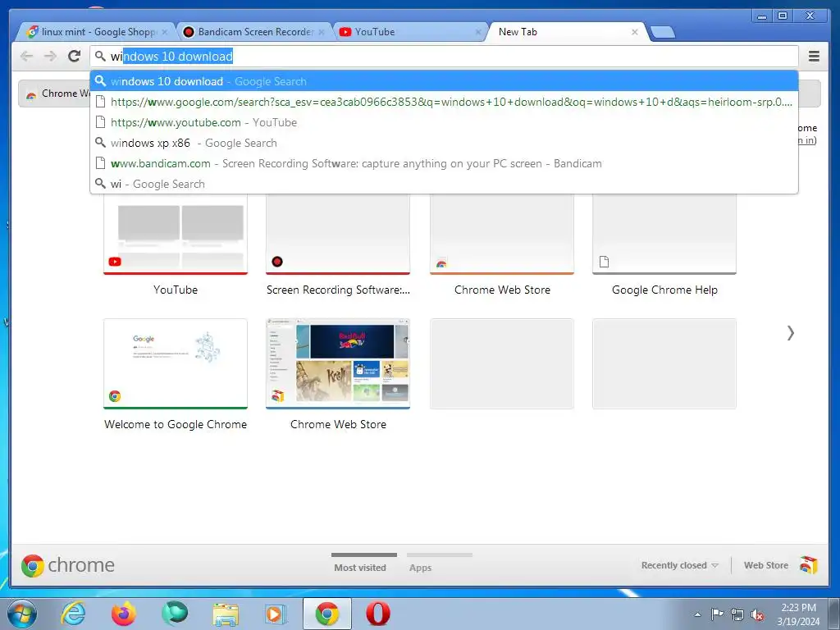
Task: Click the browser back arrow
Action: coord(26,57)
